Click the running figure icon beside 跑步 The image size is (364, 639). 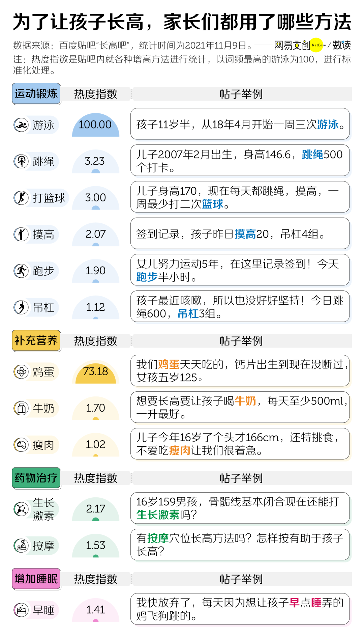tap(21, 271)
